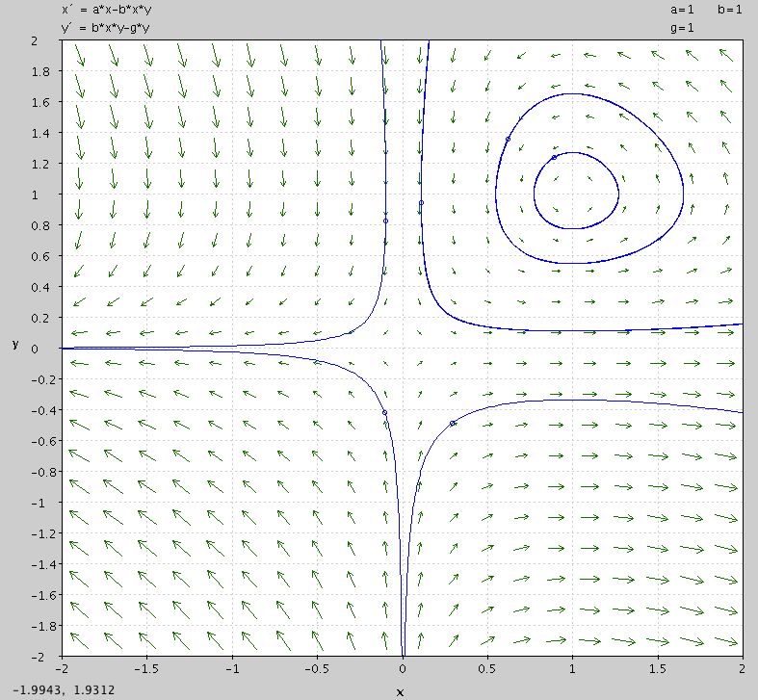Click the parameter label g=1
The height and width of the screenshot is (700, 758).
tap(682, 28)
